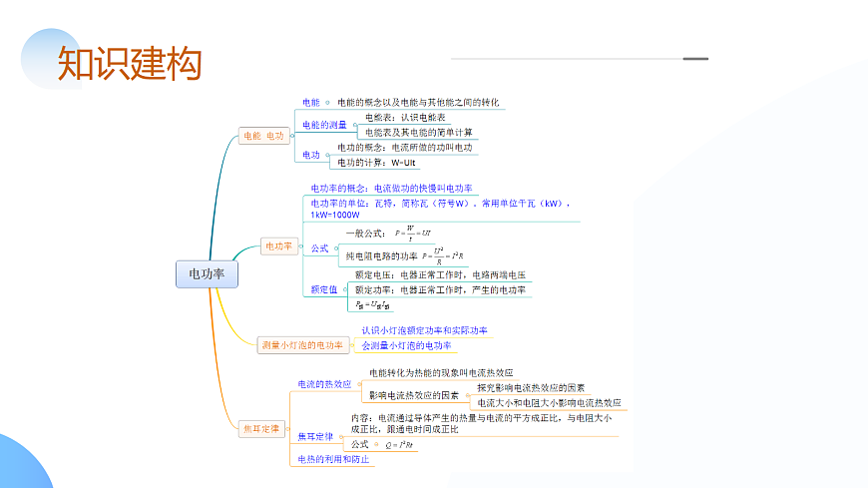Click the 知识建构 slide title
The image size is (868, 488).
pos(130,63)
